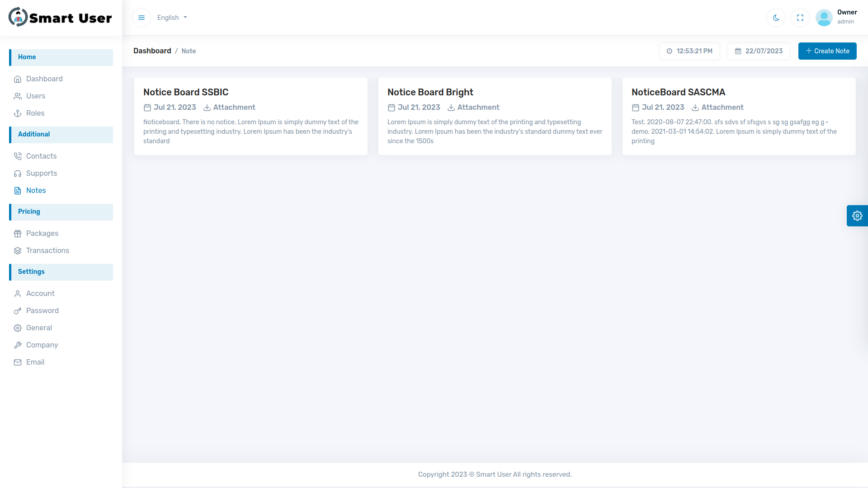The width and height of the screenshot is (868, 488).
Task: Open the date picker showing 22/07/2023
Action: click(x=759, y=51)
